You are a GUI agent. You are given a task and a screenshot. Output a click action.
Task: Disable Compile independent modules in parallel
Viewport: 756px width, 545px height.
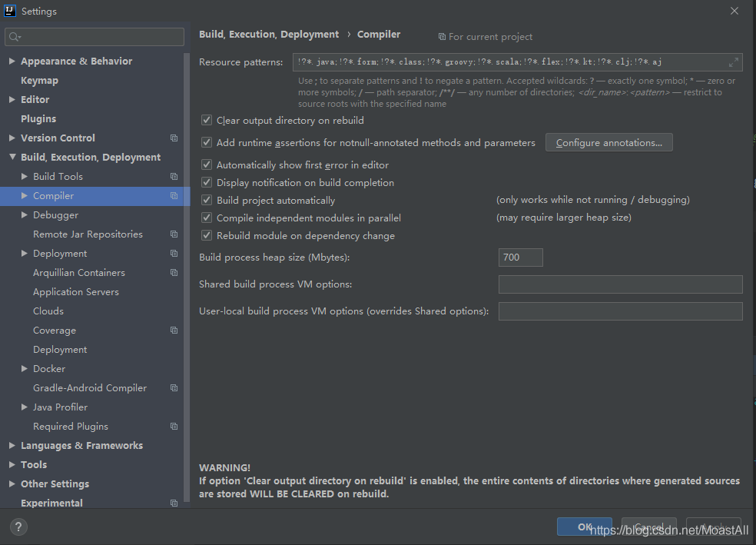tap(207, 218)
